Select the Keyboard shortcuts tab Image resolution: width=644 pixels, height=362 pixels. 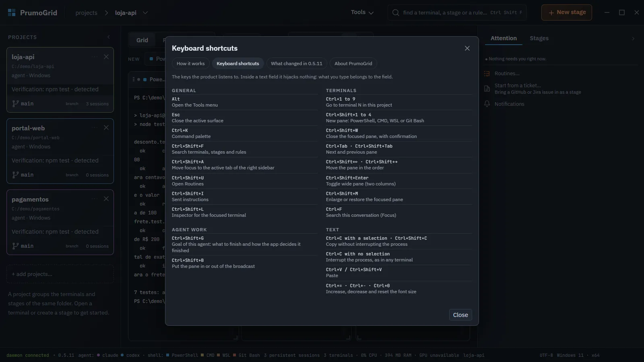coord(238,64)
